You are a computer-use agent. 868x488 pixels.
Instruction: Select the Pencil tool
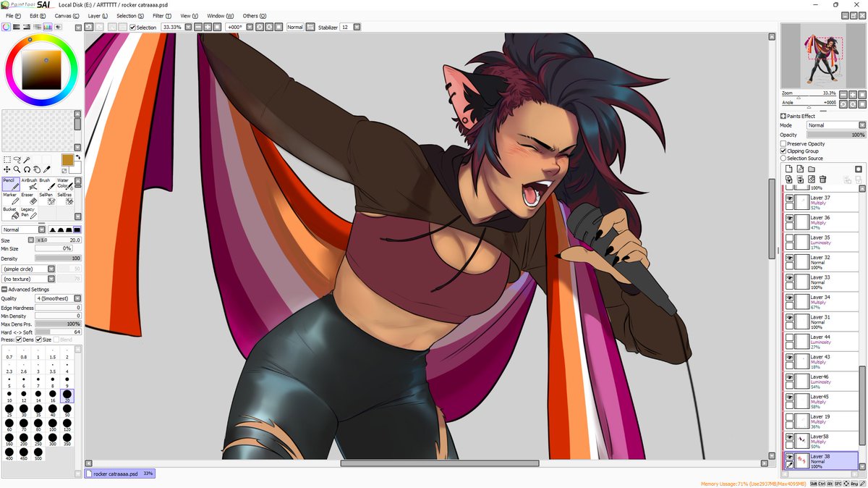[11, 184]
